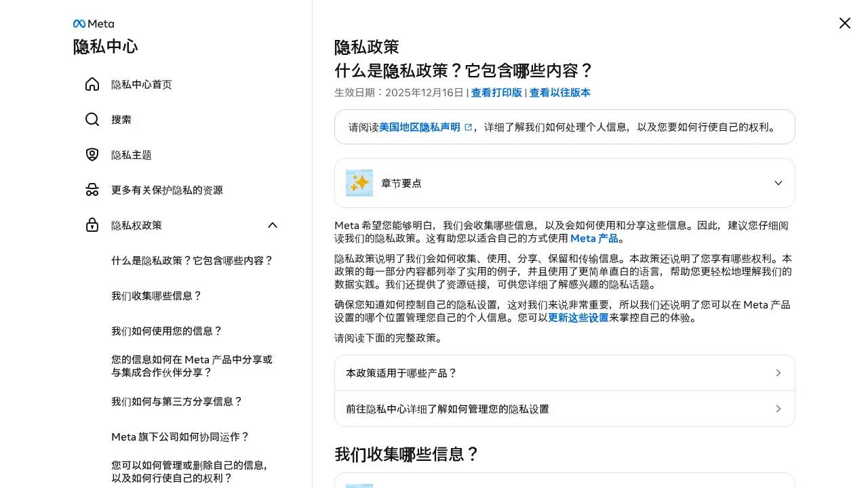Click the 查看打印版 link
Viewport: 868px width, 488px height.
coord(496,92)
